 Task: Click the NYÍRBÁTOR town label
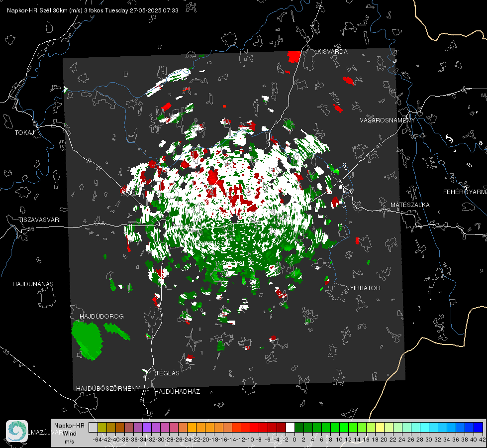[x=363, y=288]
